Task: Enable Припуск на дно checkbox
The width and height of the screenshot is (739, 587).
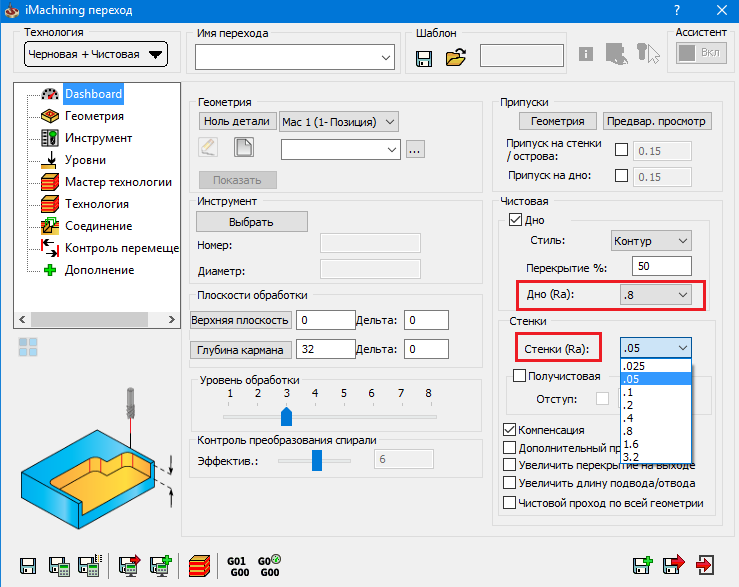Action: click(x=621, y=175)
